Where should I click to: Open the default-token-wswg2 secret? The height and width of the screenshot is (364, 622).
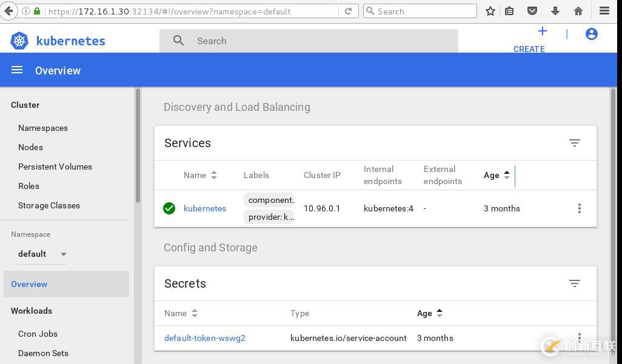click(x=204, y=338)
